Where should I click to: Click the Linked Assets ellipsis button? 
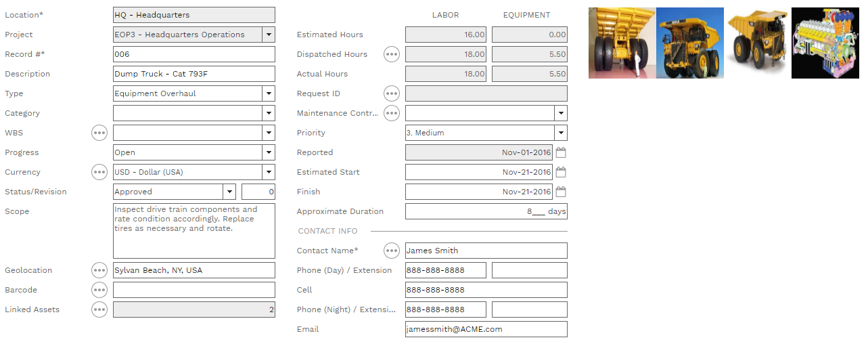[99, 309]
